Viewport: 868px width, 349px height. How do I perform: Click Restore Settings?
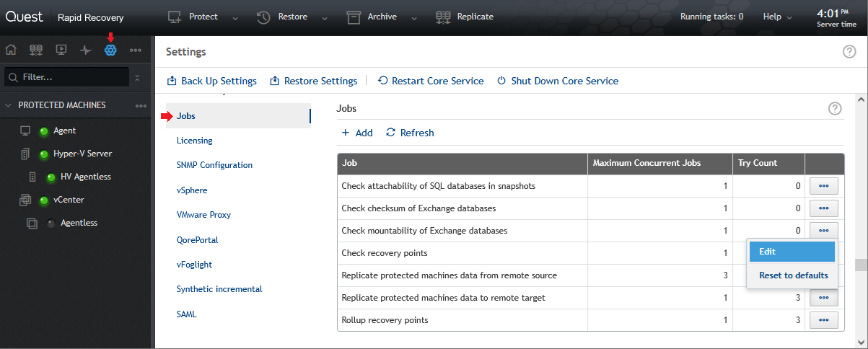(313, 81)
